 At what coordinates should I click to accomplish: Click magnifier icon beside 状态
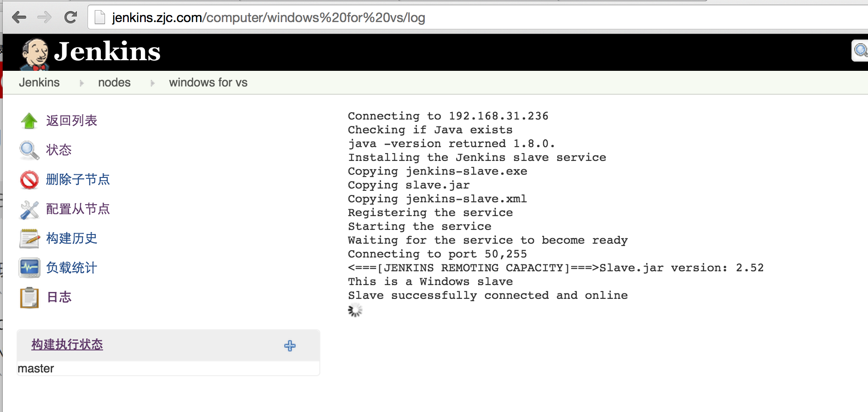coord(29,150)
